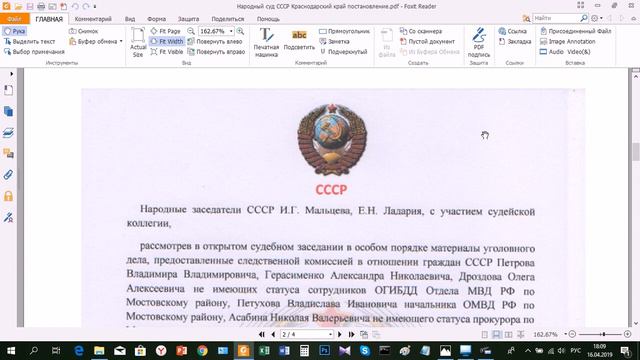
Task: Switch to facing pages layout
Action: click(509, 335)
